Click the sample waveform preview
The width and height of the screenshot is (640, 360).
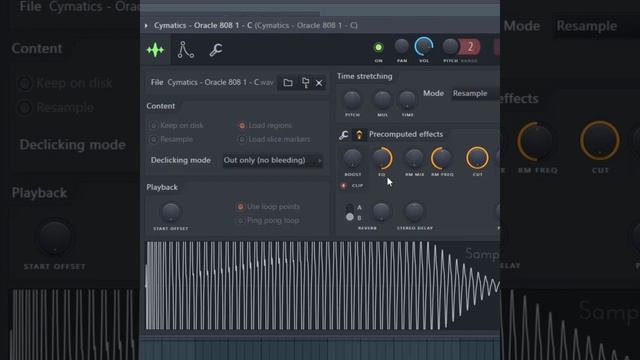(x=322, y=285)
